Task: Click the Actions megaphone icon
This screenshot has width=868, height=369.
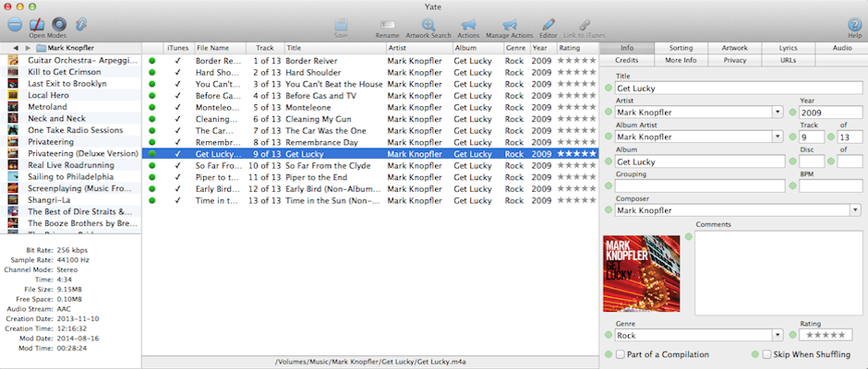Action: point(468,25)
